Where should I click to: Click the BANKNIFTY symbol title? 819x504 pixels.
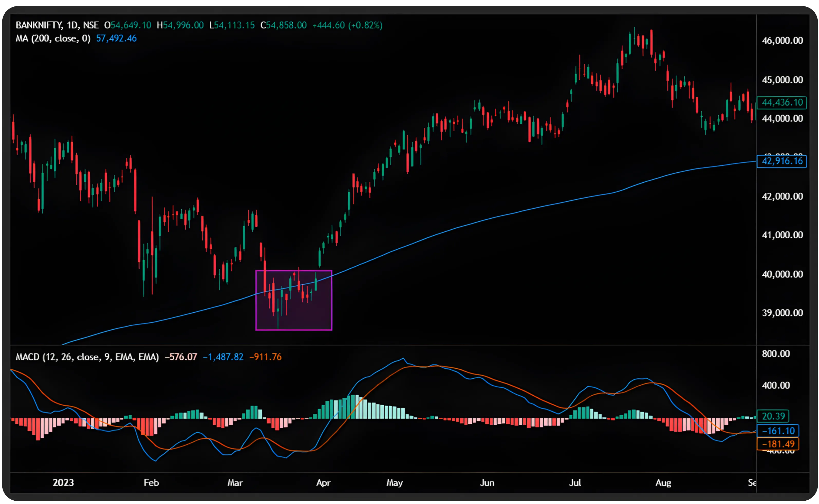(39, 25)
